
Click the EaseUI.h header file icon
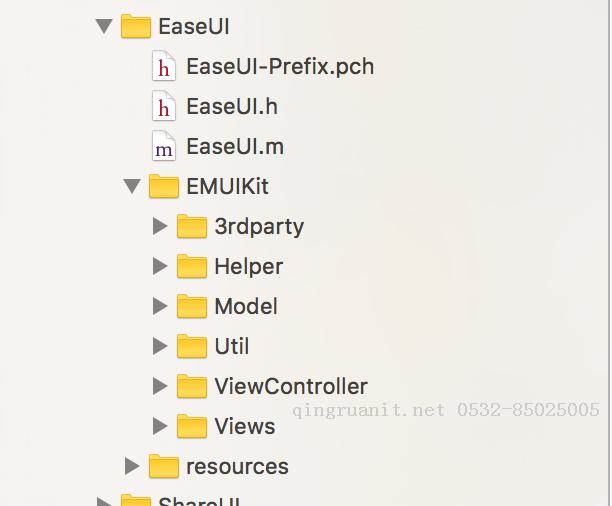[164, 106]
